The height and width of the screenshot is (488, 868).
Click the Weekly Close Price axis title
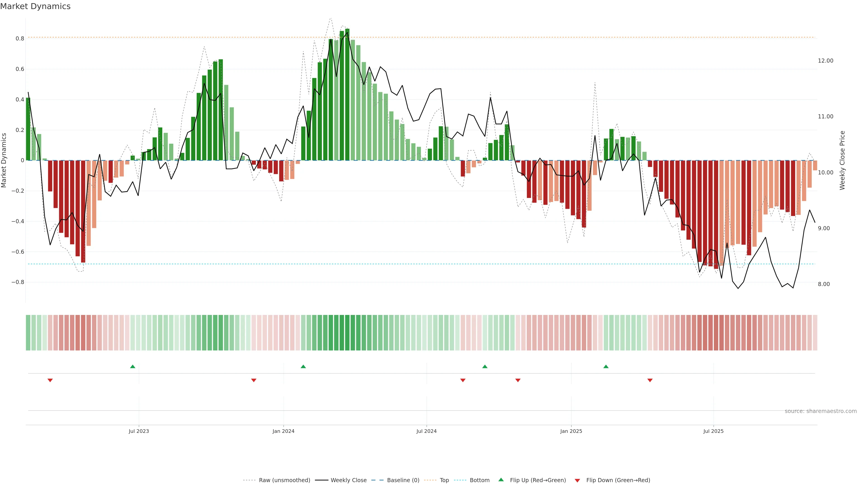[x=842, y=160]
